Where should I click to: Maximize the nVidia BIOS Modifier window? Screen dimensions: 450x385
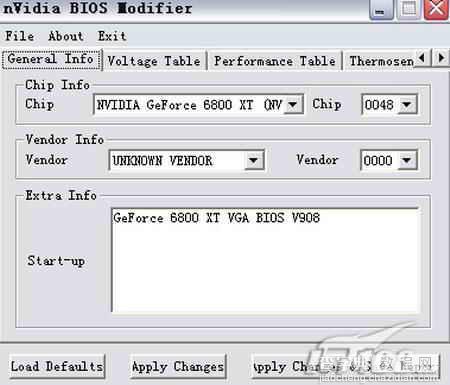click(x=408, y=9)
